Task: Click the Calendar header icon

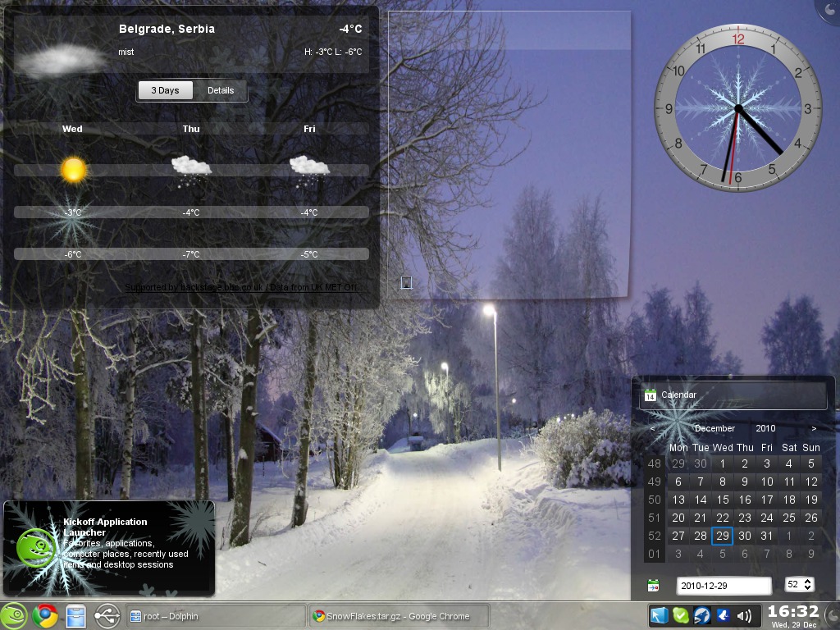Action: point(650,395)
